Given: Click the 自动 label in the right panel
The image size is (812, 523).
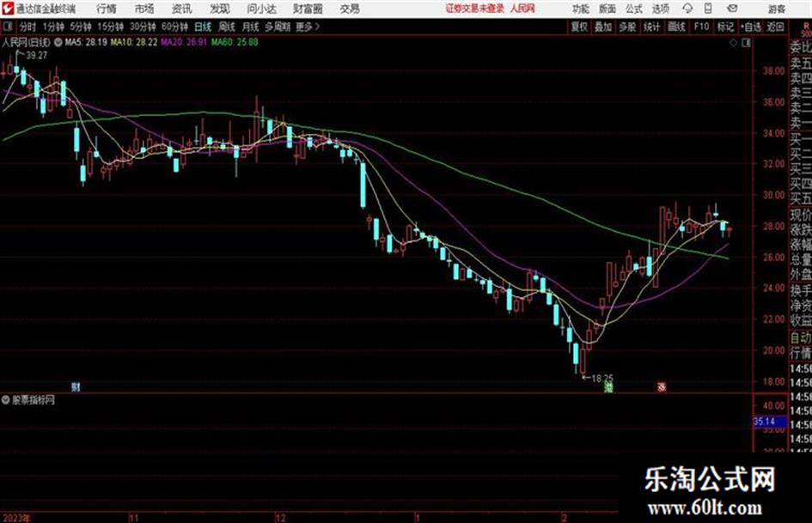Looking at the screenshot, I should tap(801, 338).
